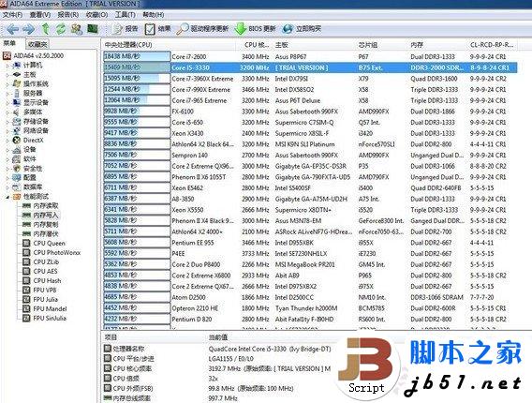Collapse the 性能测试 tree node arrow
The image size is (532, 403).
[x=7, y=197]
